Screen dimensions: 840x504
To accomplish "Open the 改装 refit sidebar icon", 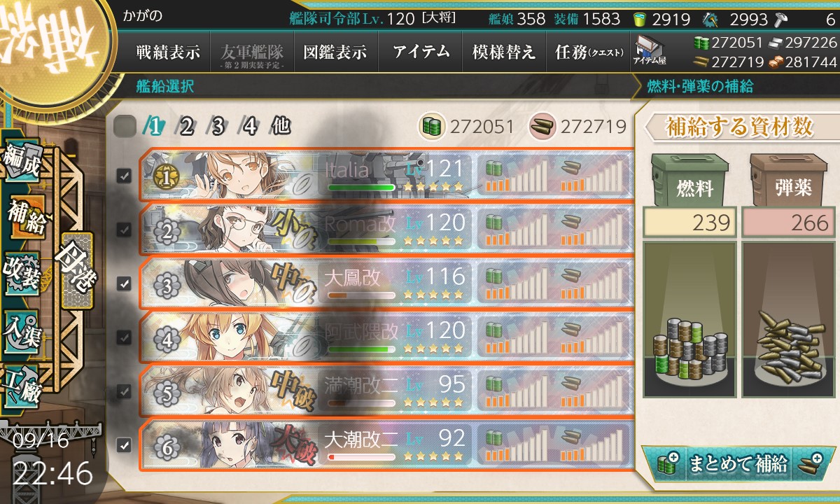I will [22, 272].
